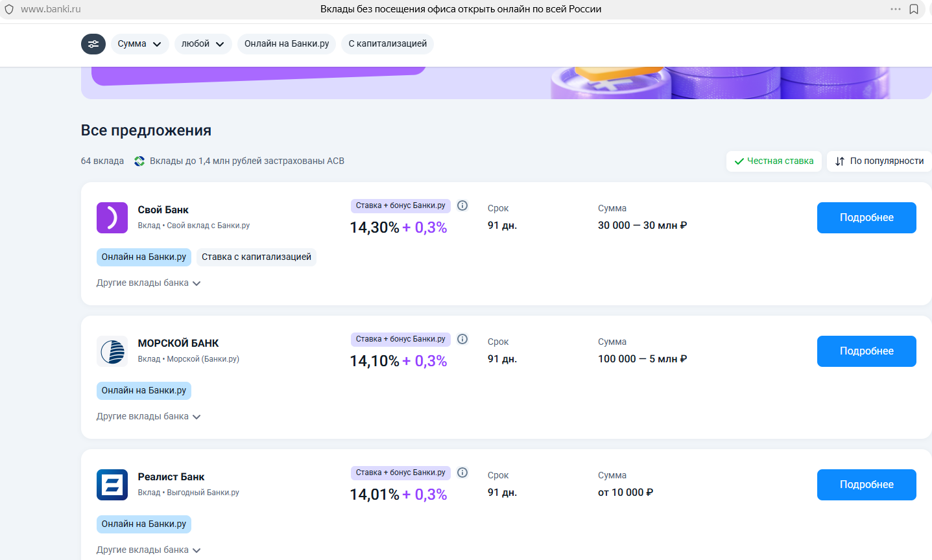Show rate info for Свой Банк deposit

click(462, 205)
